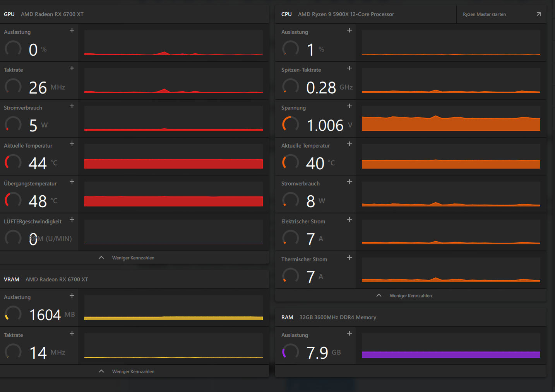Click the LÜFTERgeschwindigkeit label
Screen dimensions: 555x392
point(33,222)
